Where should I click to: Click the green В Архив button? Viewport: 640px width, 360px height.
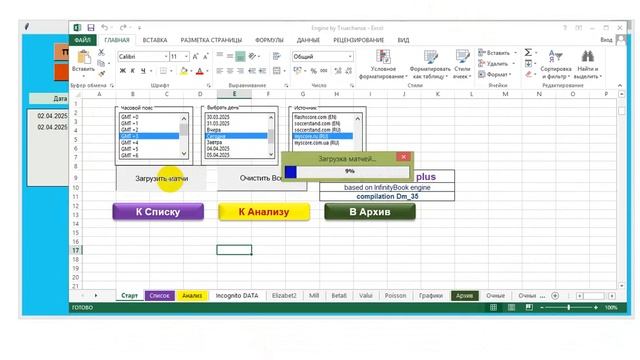pyautogui.click(x=370, y=212)
